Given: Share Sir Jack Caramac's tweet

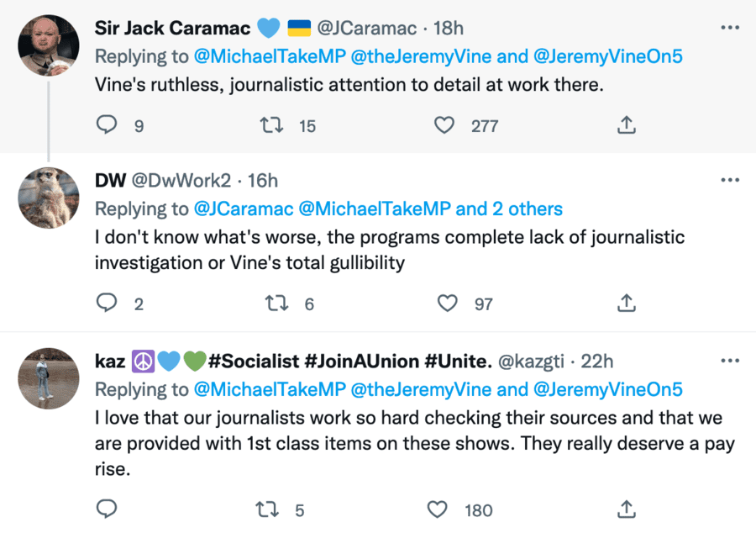Looking at the screenshot, I should coord(626,125).
